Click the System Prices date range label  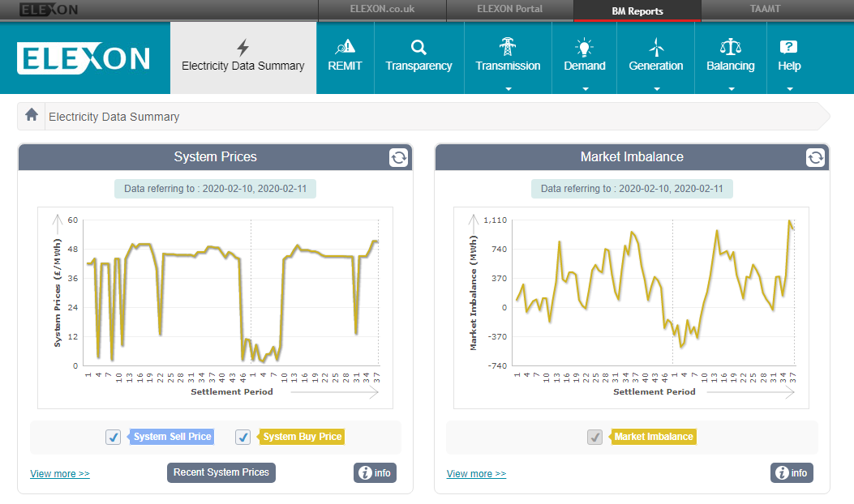(x=215, y=189)
